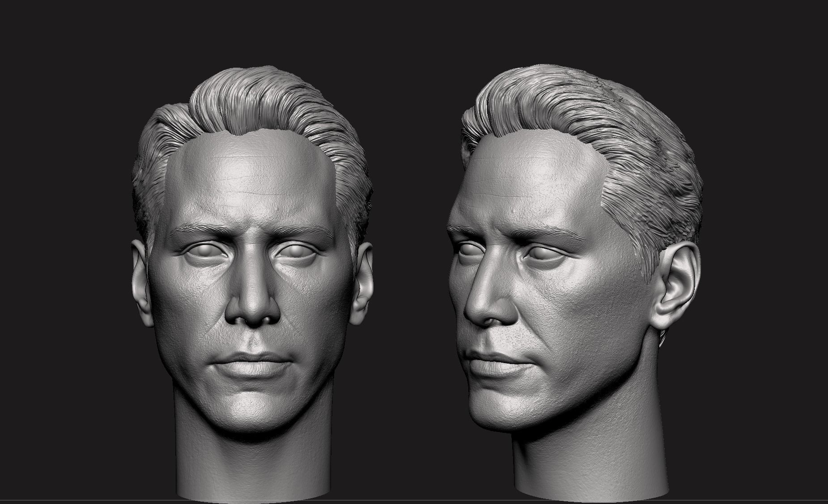The width and height of the screenshot is (828, 504).
Task: Select the front-facing head sculpt
Action: coord(252,284)
